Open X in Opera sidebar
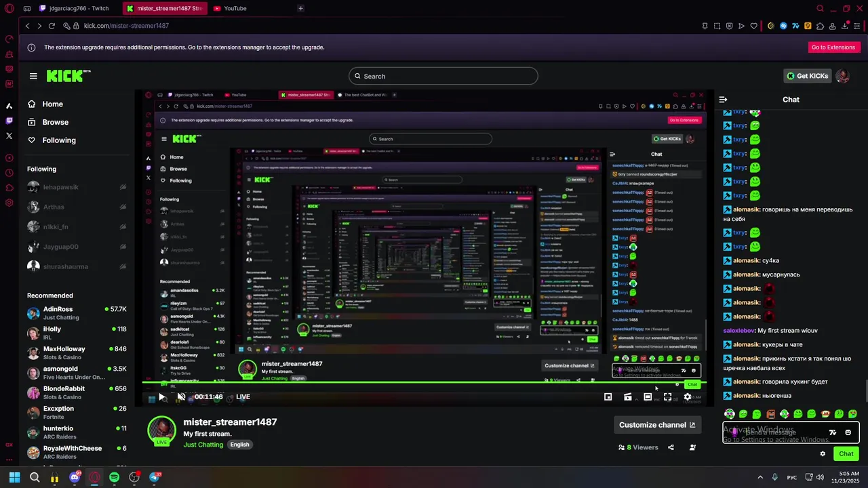The width and height of the screenshot is (868, 488). point(9,136)
